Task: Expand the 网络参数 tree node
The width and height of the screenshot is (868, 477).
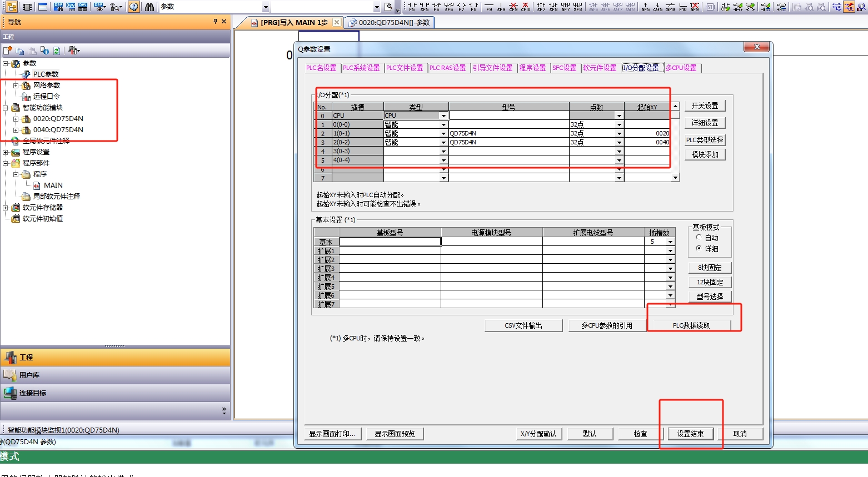Action: [x=16, y=86]
